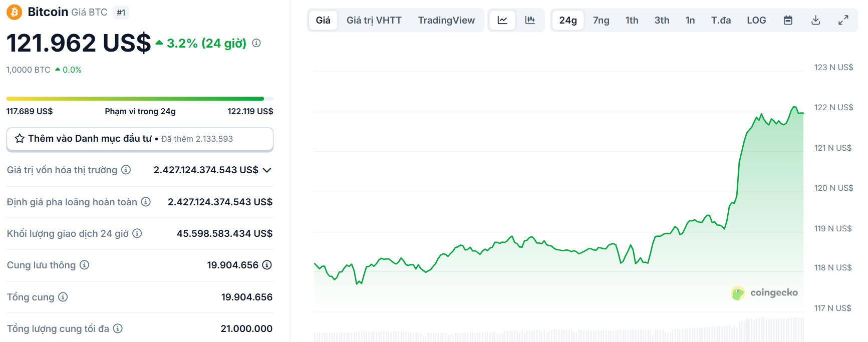
Task: Click the 1,0000 BTC value
Action: 28,70
